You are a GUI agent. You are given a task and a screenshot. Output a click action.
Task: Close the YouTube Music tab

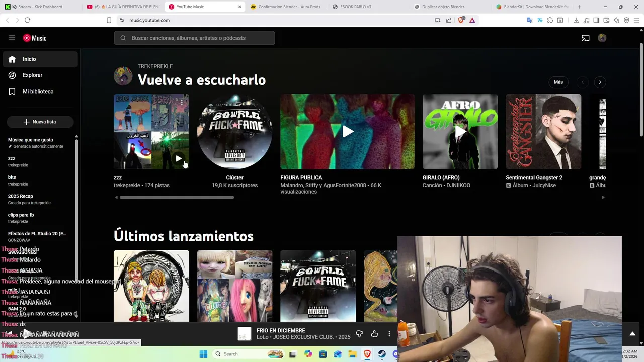coord(239,7)
